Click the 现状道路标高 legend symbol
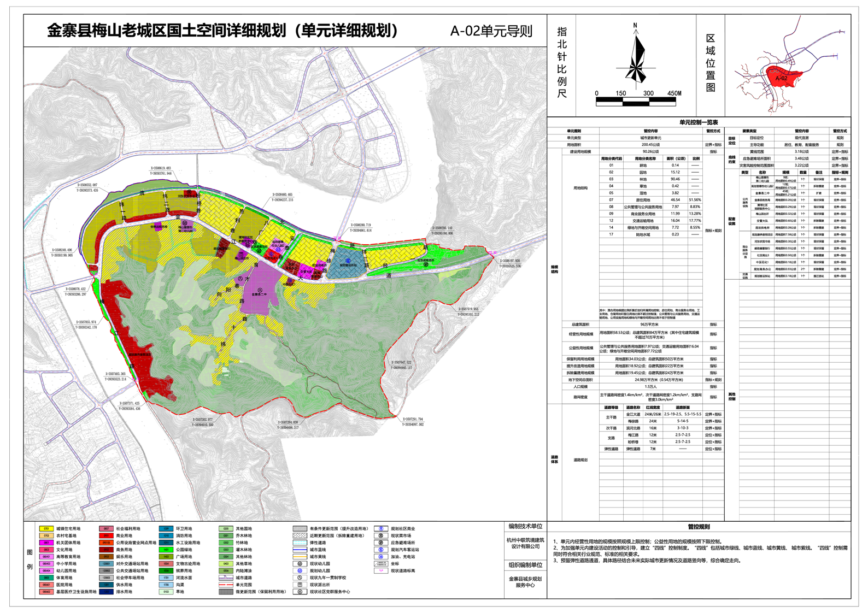868x613 pixels. point(380,571)
